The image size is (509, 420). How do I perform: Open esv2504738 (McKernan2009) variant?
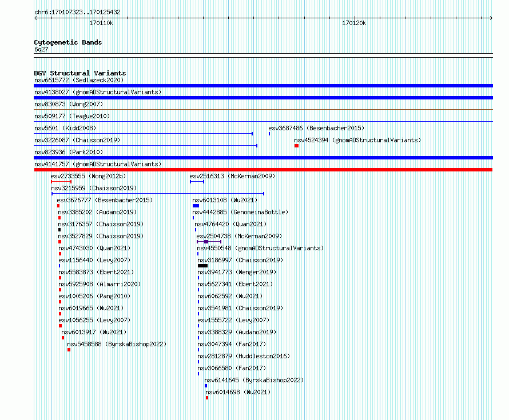point(239,236)
